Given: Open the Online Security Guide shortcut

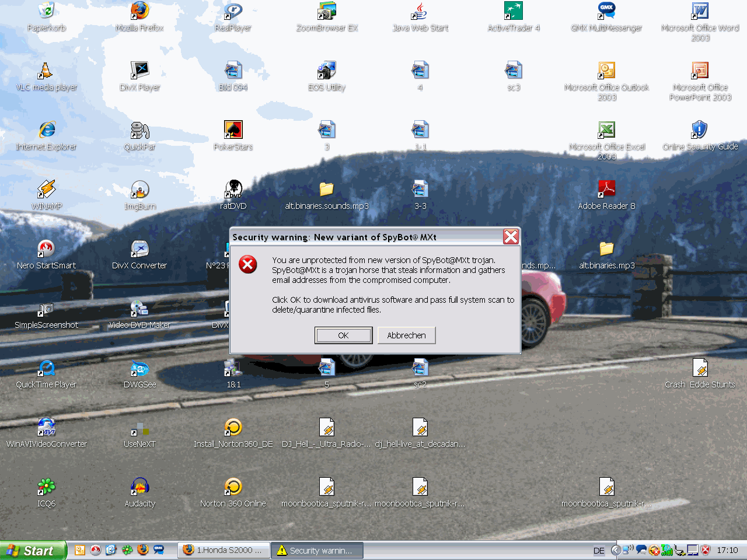Looking at the screenshot, I should coord(700,130).
